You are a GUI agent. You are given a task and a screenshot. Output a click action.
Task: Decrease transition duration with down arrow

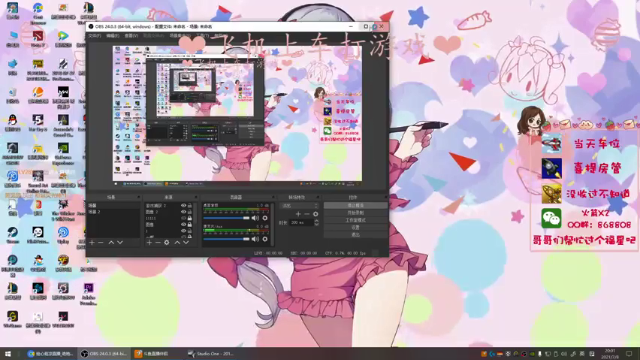click(x=316, y=224)
